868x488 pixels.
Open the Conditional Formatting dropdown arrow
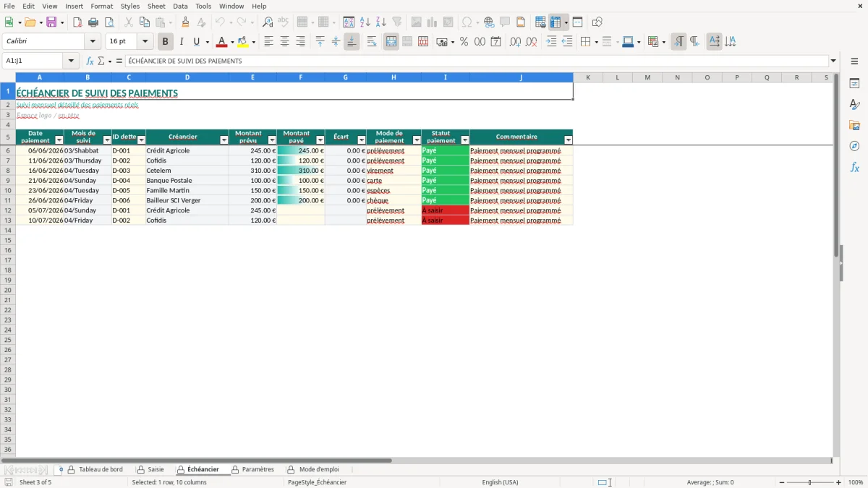(x=663, y=42)
